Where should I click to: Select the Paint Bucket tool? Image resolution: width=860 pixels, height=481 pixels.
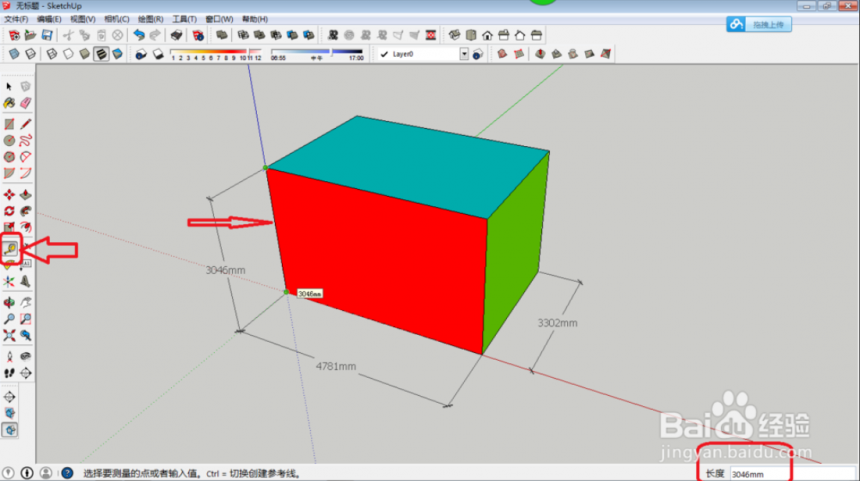pos(9,103)
